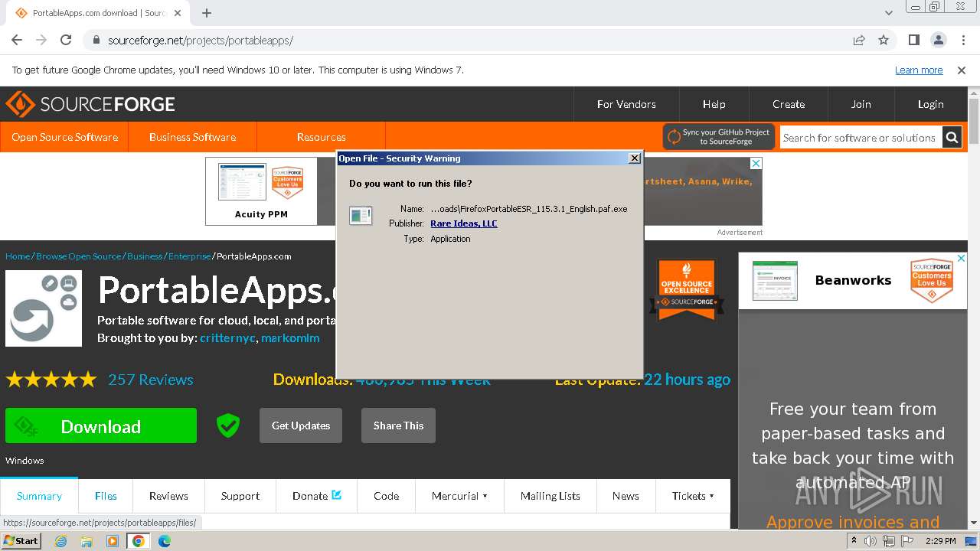Expand the Mercurial dropdown tab

[459, 496]
